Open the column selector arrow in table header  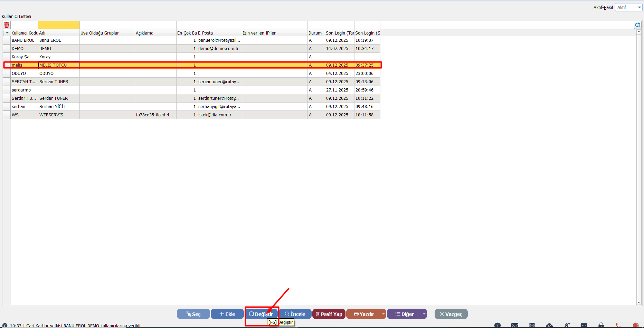point(7,33)
